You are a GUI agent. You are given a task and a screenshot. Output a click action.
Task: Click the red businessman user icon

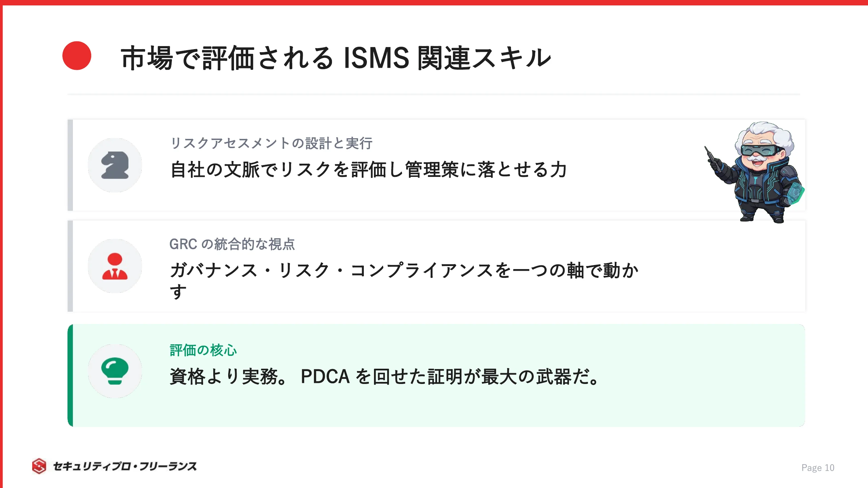point(115,266)
